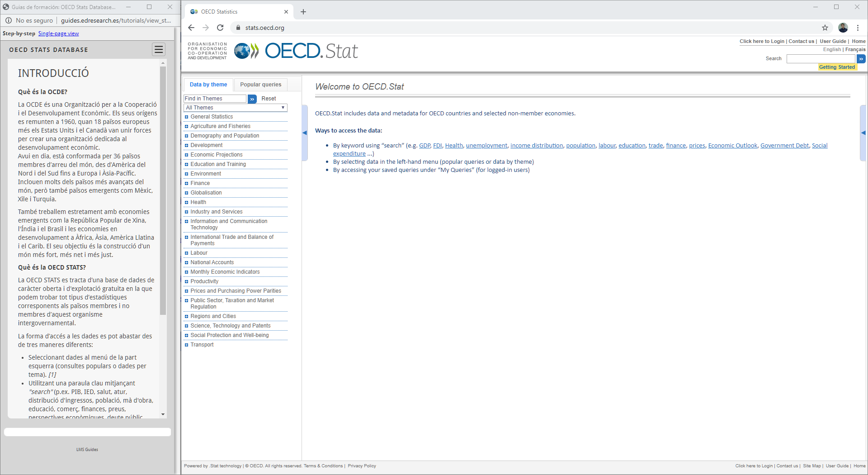Open Chrome's three-dot menu
This screenshot has width=868, height=475.
click(x=858, y=28)
